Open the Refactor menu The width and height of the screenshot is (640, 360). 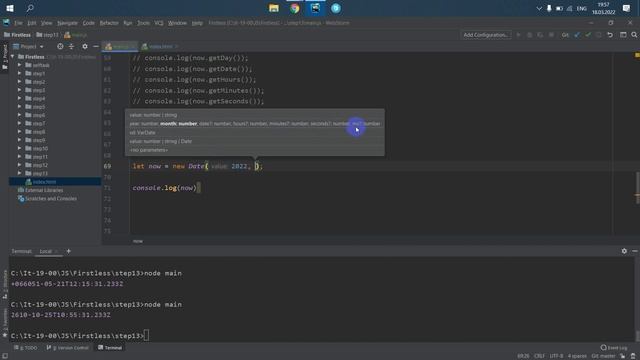[109, 23]
